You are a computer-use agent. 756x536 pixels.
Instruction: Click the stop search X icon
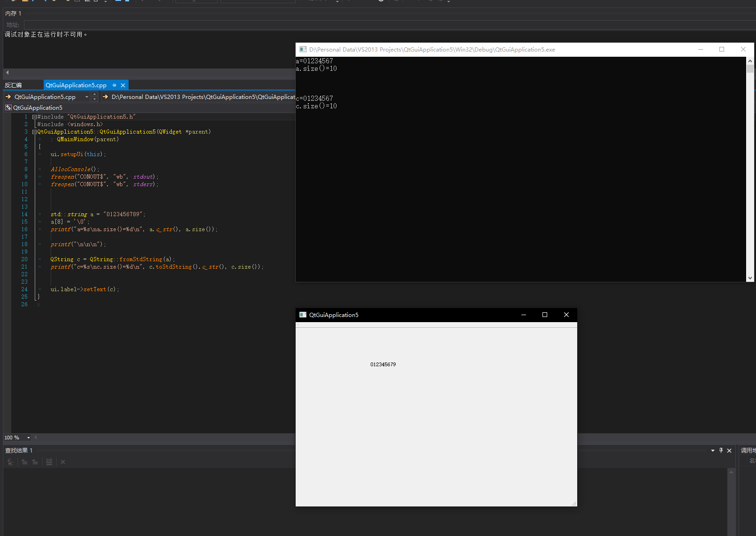(63, 462)
